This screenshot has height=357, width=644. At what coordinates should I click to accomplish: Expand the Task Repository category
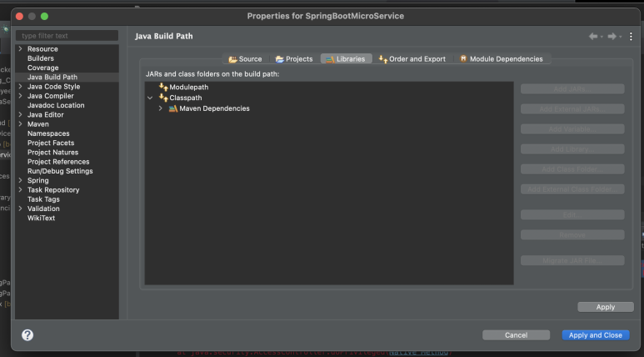tap(20, 190)
